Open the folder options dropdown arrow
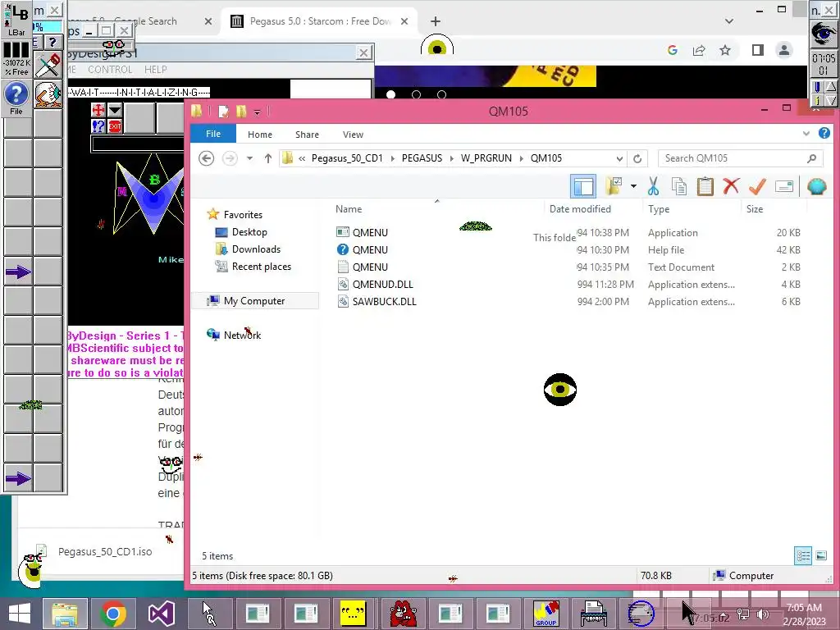The width and height of the screenshot is (840, 630). [x=634, y=186]
